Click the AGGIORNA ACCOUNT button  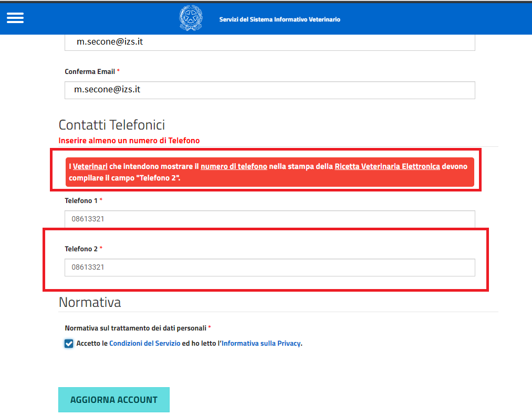tap(113, 400)
